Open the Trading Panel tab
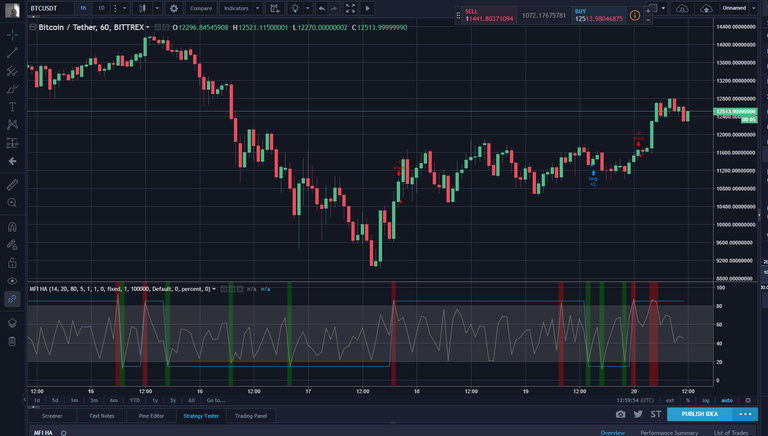The image size is (768, 436). pyautogui.click(x=250, y=415)
